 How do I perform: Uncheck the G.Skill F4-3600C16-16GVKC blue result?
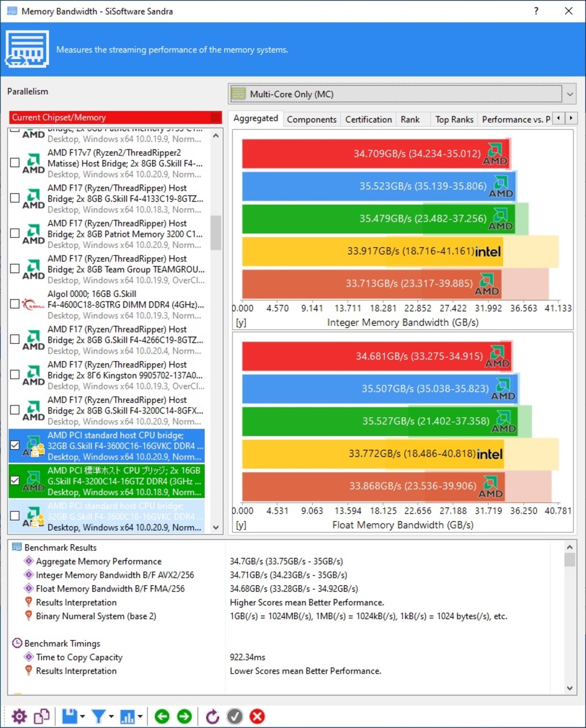(15, 445)
